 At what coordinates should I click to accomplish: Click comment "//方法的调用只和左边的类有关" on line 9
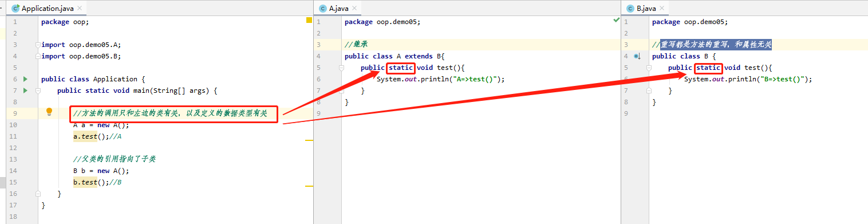tap(170, 113)
